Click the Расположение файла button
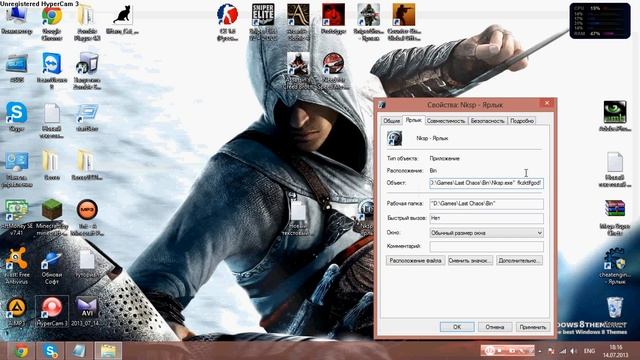 tap(416, 260)
